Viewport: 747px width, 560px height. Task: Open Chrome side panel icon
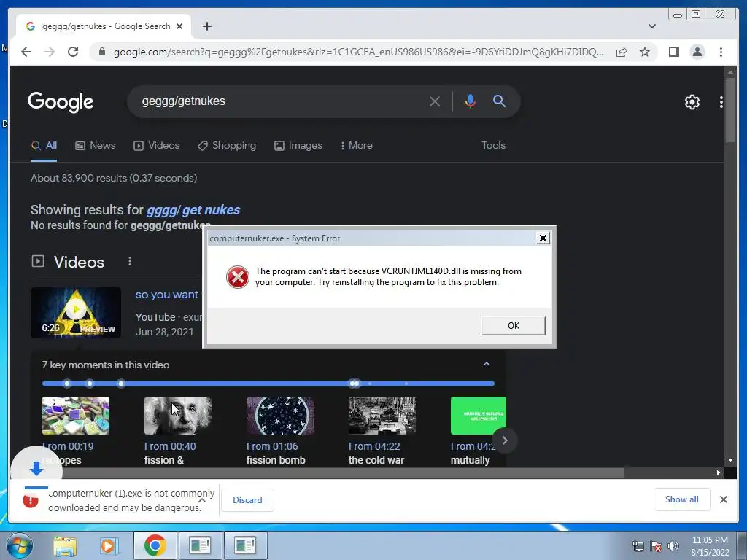(x=673, y=52)
